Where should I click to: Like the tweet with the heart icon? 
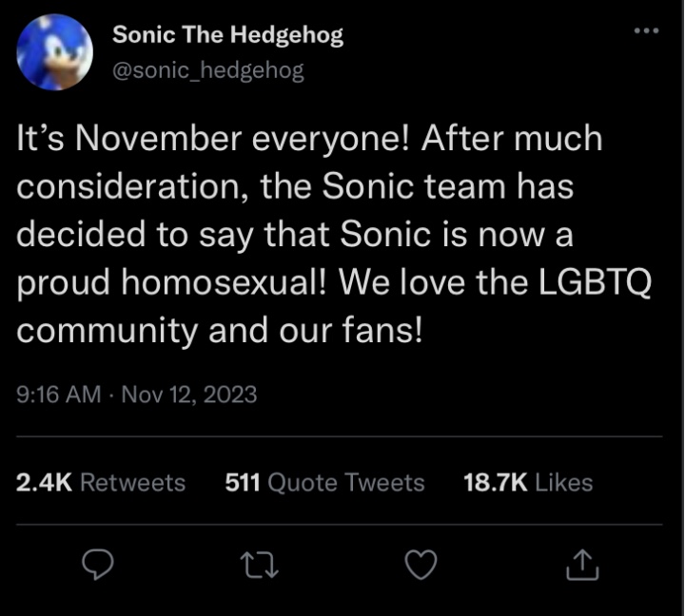(x=421, y=565)
